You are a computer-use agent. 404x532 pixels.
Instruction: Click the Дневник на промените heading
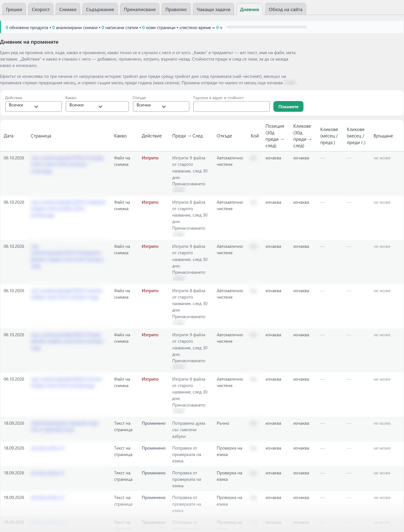point(29,42)
